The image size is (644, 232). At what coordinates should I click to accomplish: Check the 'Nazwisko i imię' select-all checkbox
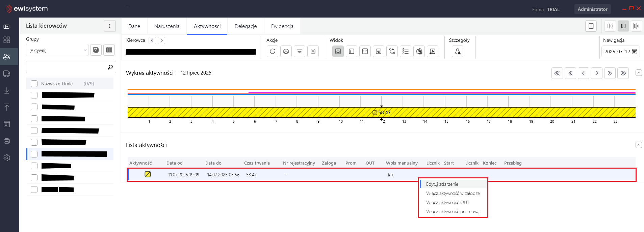click(x=34, y=84)
